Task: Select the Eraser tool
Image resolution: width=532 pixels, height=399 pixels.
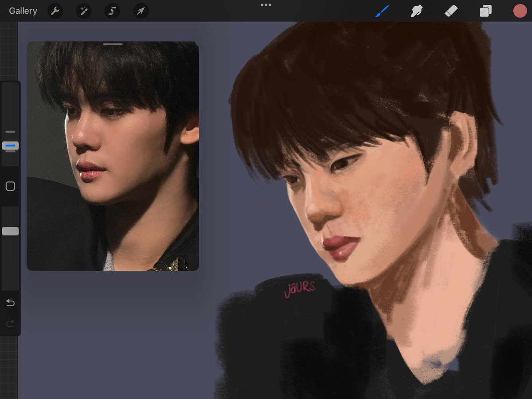Action: pyautogui.click(x=451, y=11)
